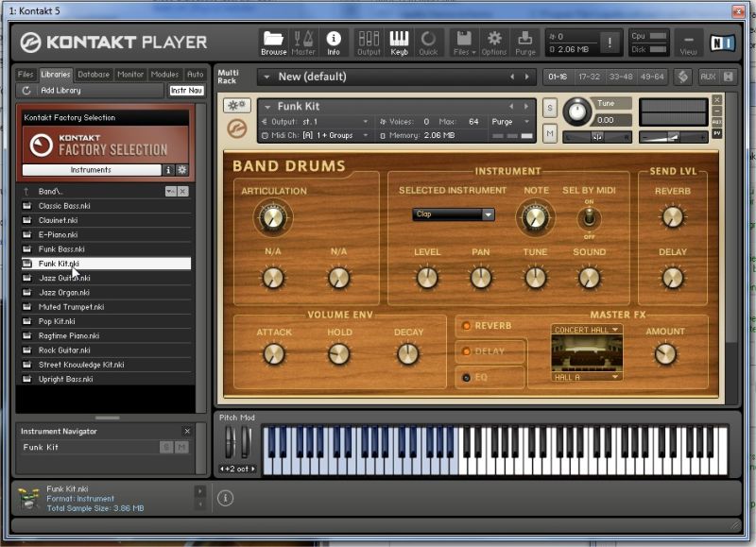Viewport: 756px width, 547px height.
Task: Open the Options gear icon
Action: 494,42
